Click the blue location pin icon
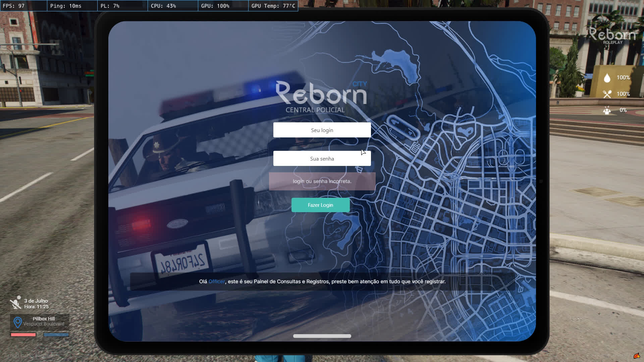644x362 pixels. click(x=17, y=322)
